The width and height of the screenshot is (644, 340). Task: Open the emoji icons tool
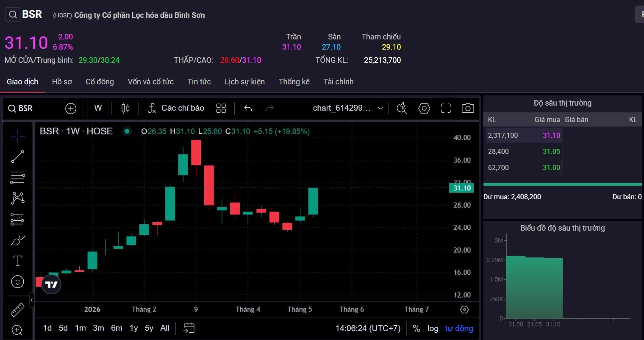17,281
